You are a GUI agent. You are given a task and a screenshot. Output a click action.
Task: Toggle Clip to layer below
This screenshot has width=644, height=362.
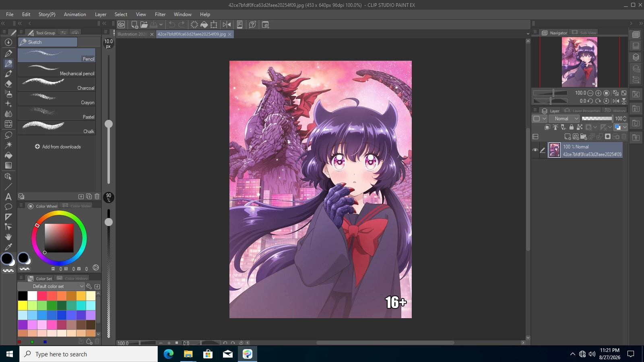(x=547, y=127)
